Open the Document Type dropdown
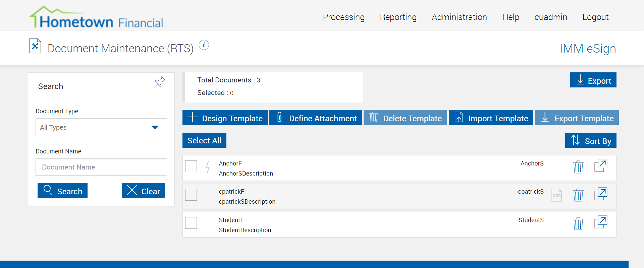This screenshot has height=268, width=644. [101, 127]
